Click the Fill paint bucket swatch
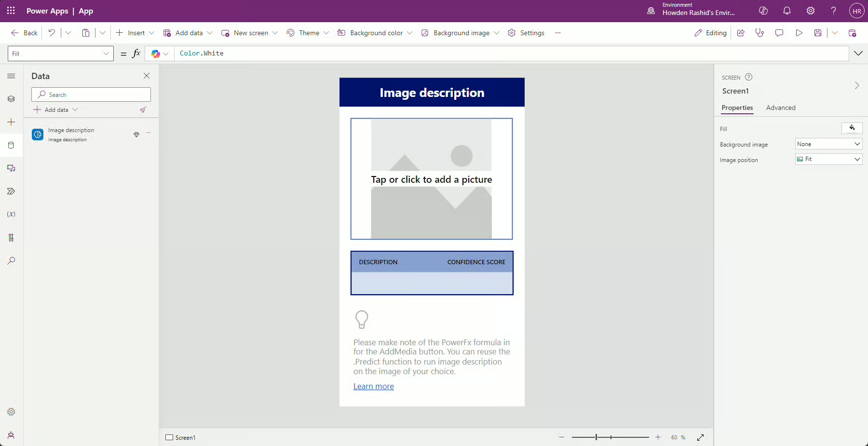This screenshot has height=446, width=868. click(x=852, y=128)
